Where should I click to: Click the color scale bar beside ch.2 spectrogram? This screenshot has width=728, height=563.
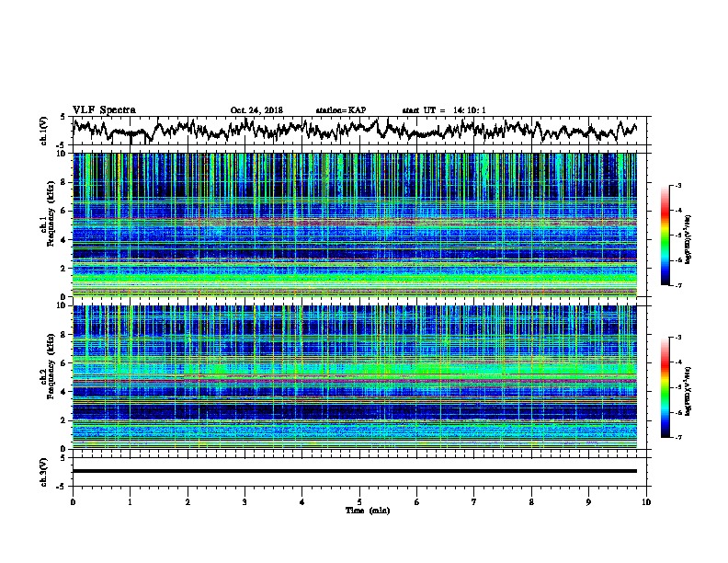pyautogui.click(x=665, y=387)
